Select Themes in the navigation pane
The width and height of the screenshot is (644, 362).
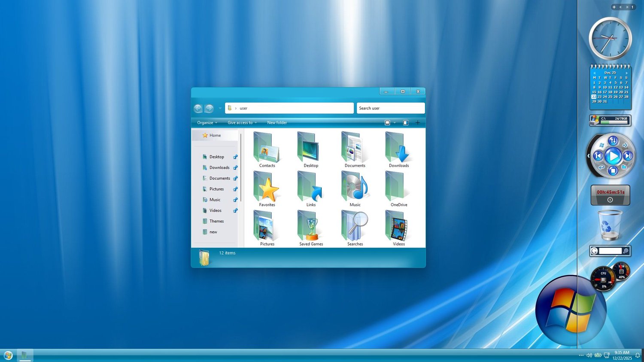click(213, 222)
